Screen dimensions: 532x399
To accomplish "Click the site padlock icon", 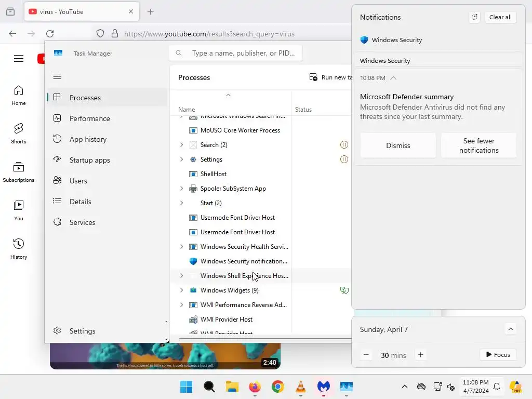I will point(115,34).
